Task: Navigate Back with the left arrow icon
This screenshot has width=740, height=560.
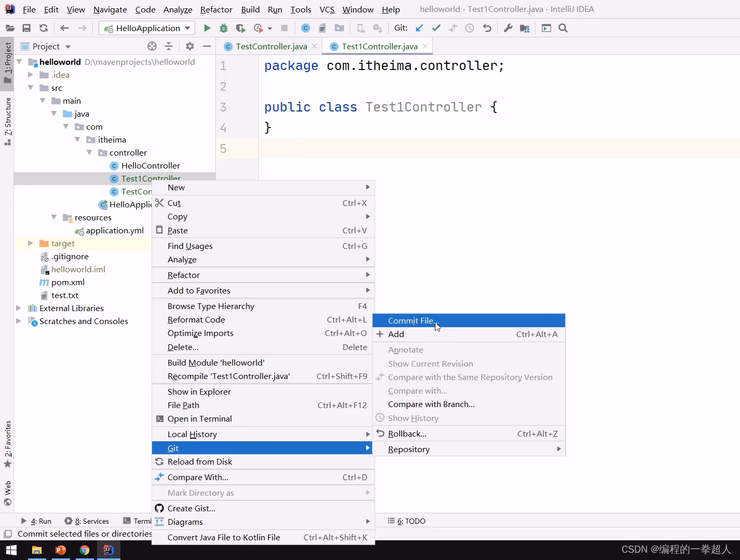Action: click(65, 28)
